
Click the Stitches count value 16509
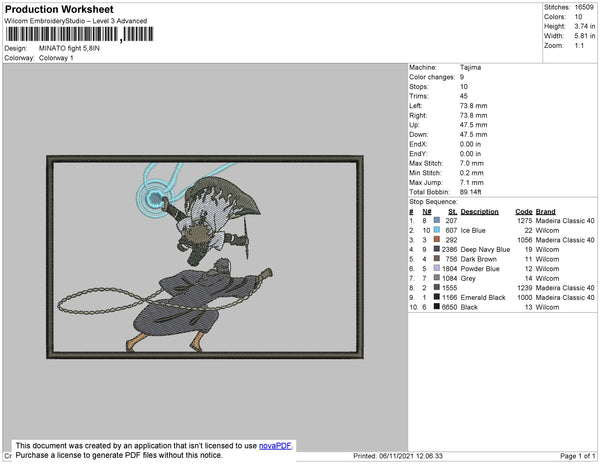tap(585, 7)
